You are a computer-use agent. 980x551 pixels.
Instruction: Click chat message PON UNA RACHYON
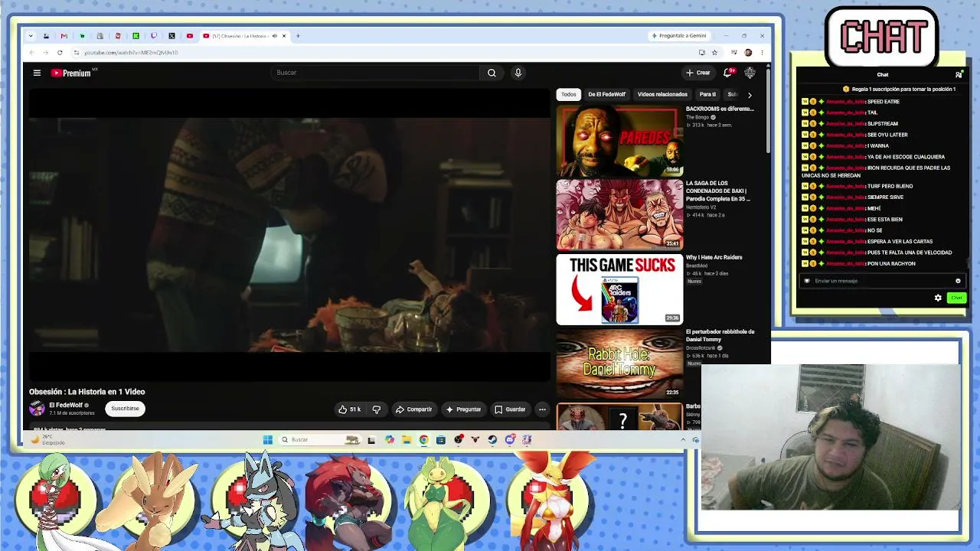point(891,264)
